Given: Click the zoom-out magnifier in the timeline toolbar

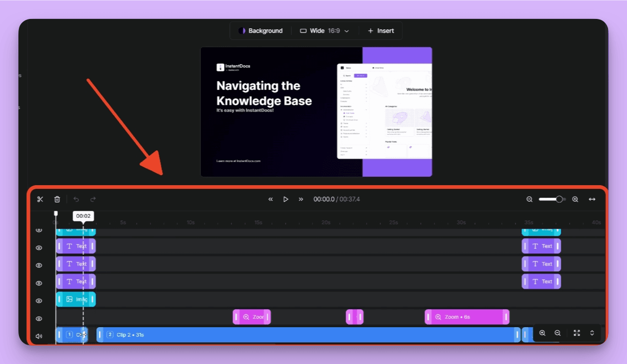Looking at the screenshot, I should pos(529,199).
